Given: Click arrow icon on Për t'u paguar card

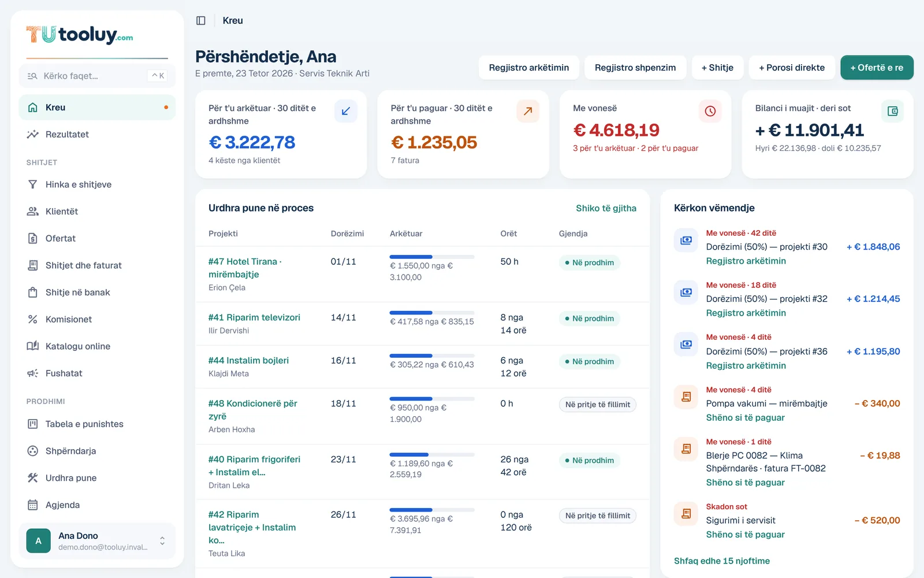Looking at the screenshot, I should tap(528, 111).
